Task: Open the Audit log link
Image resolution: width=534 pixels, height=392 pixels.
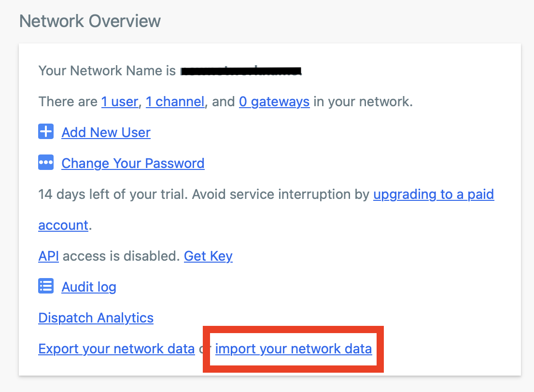Action: click(x=89, y=287)
